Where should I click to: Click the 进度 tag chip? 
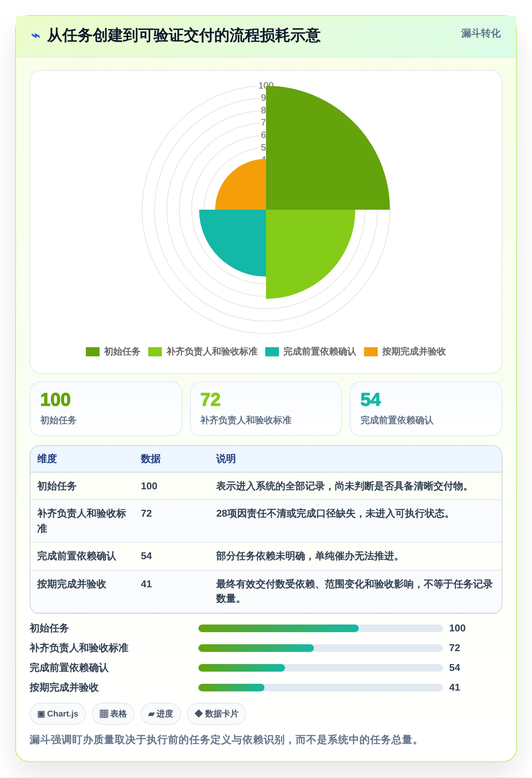click(161, 714)
